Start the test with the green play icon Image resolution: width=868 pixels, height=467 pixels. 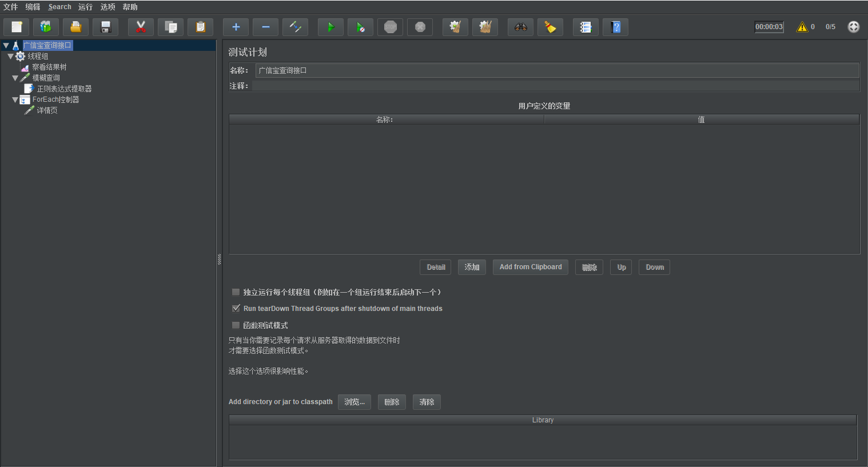coord(331,27)
